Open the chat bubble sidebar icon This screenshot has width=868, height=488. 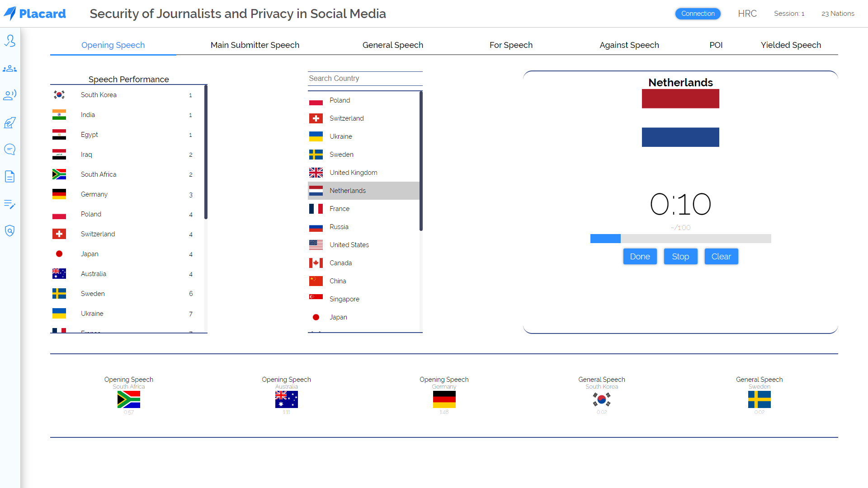[x=10, y=150]
